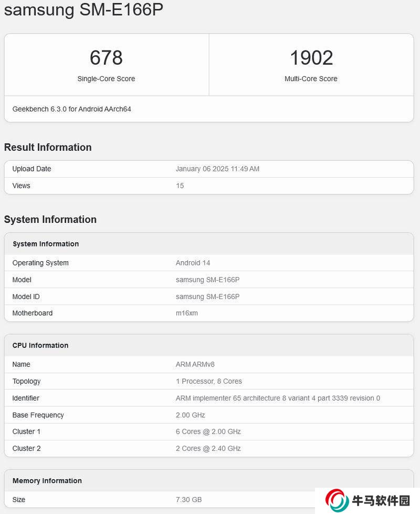This screenshot has width=420, height=514.
Task: Click the red-green watermark logo icon
Action: coord(337,500)
